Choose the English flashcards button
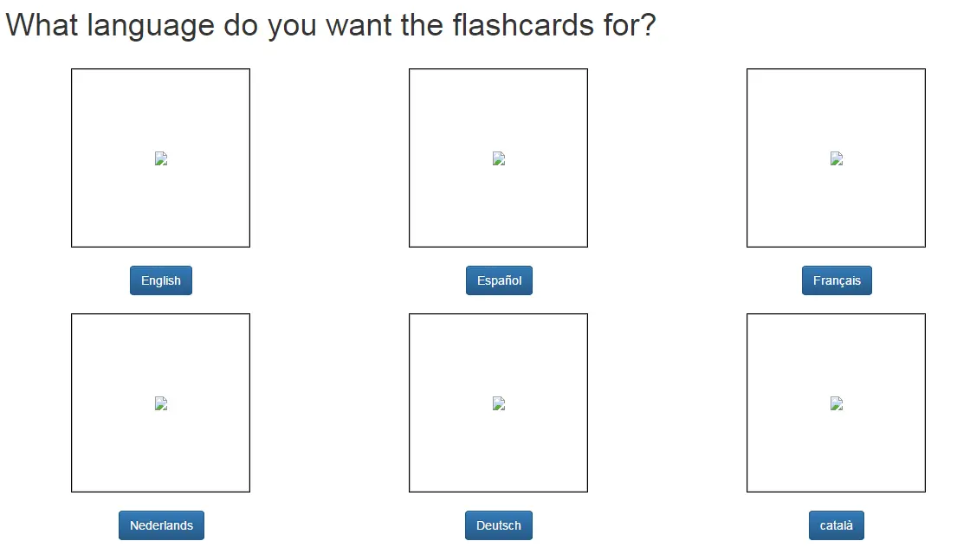Viewport: 957px width, 560px height. click(x=161, y=280)
